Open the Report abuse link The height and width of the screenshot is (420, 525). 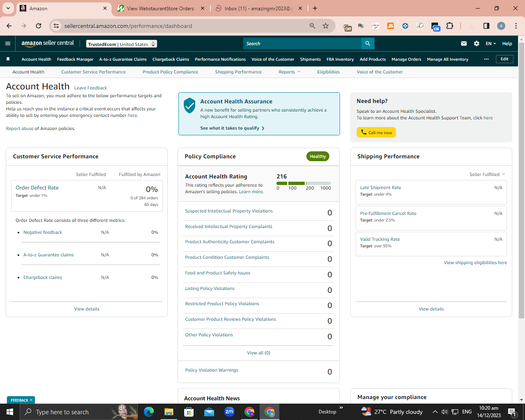click(20, 128)
